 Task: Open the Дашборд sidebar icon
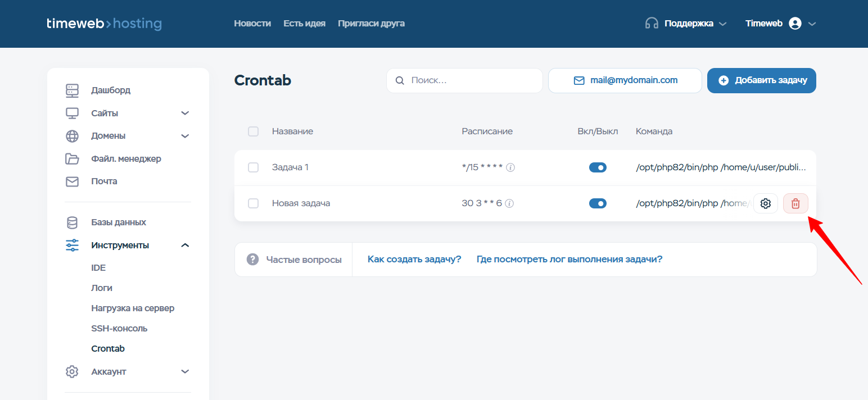[x=72, y=90]
